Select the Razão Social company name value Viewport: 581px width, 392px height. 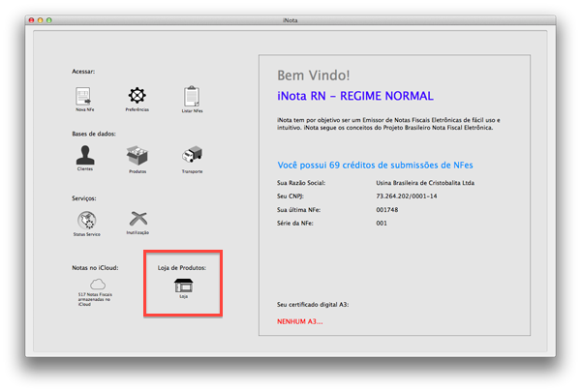pyautogui.click(x=425, y=183)
